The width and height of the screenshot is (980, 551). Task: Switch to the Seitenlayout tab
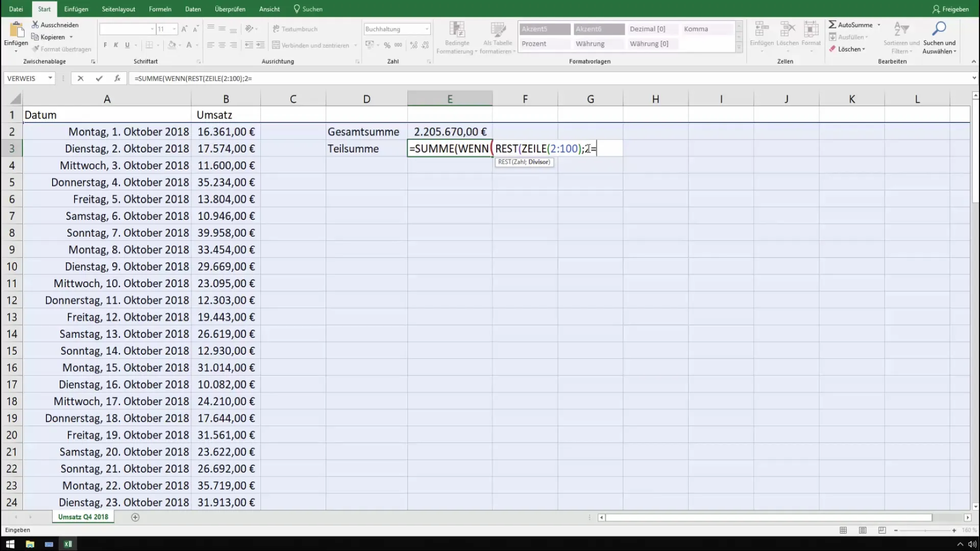[118, 9]
